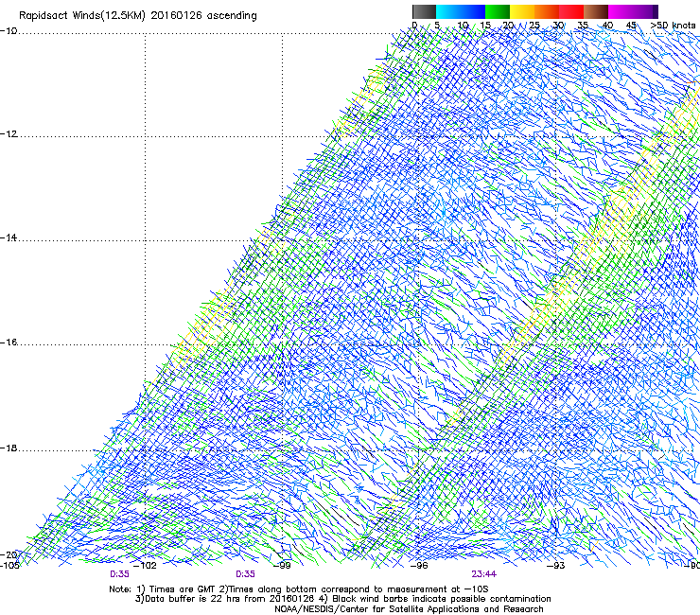The height and width of the screenshot is (615, 700).
Task: Click the red 30-35 knots color segment
Action: [571, 11]
